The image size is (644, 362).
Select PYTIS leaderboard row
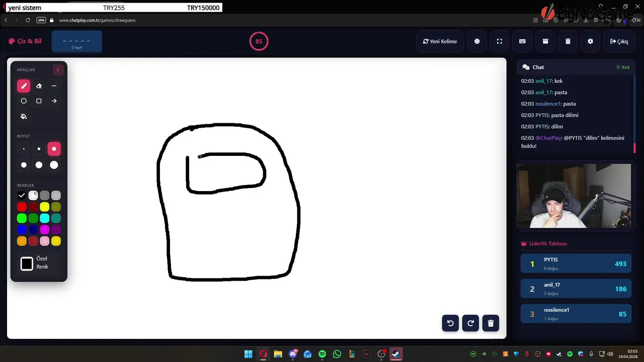[x=576, y=263]
